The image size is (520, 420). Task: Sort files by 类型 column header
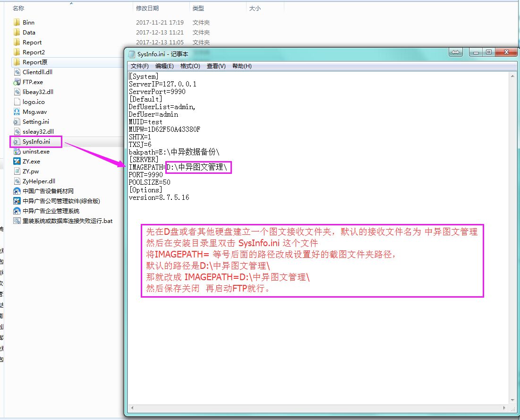tap(198, 9)
